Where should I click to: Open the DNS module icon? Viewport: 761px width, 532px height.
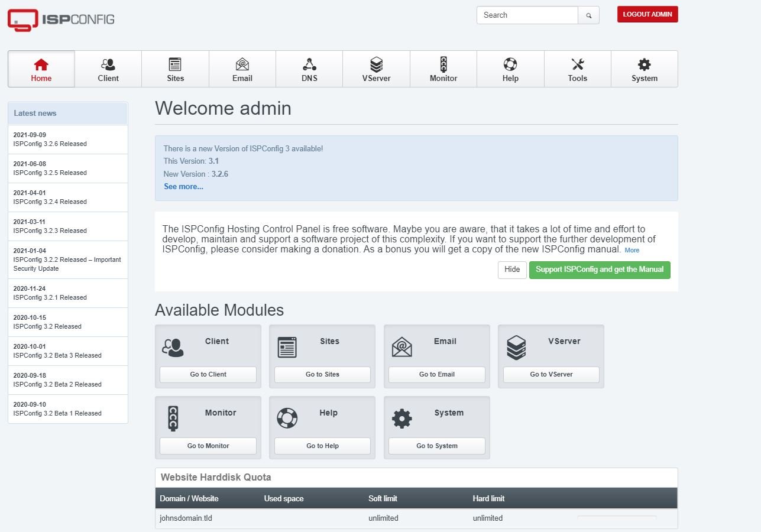[309, 64]
